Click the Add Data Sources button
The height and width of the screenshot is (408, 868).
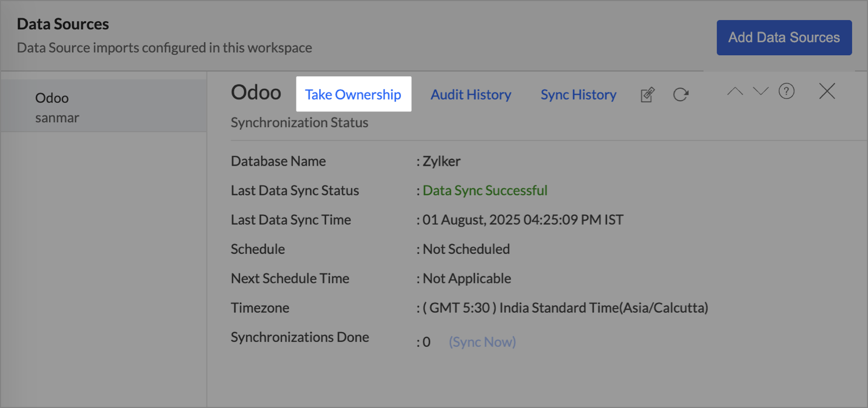784,37
